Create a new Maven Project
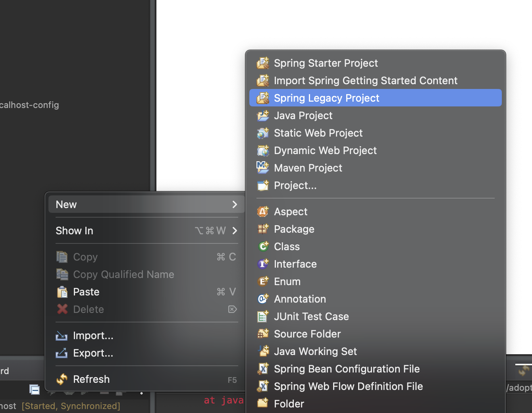Image resolution: width=532 pixels, height=413 pixels. (376, 168)
